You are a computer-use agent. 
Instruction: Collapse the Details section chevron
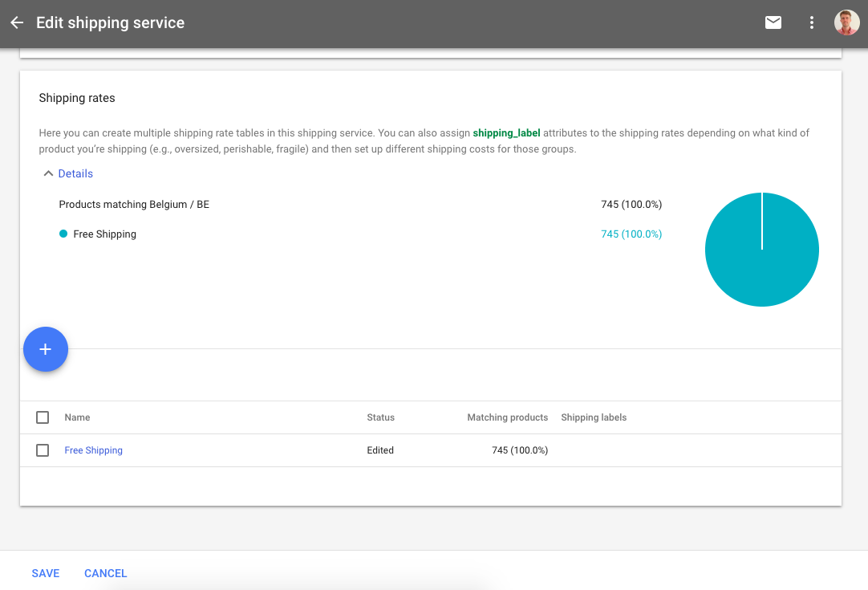point(47,173)
